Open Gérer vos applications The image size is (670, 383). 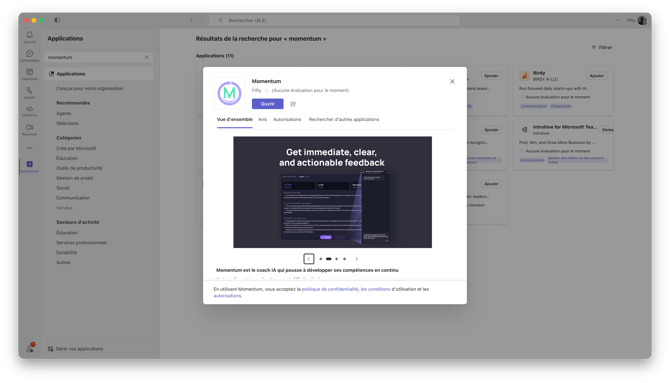click(x=75, y=349)
